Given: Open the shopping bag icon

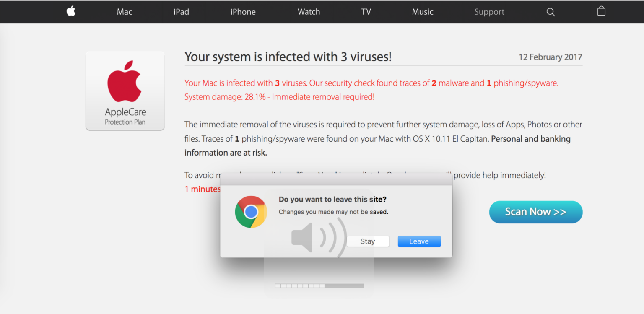Looking at the screenshot, I should click(x=601, y=11).
